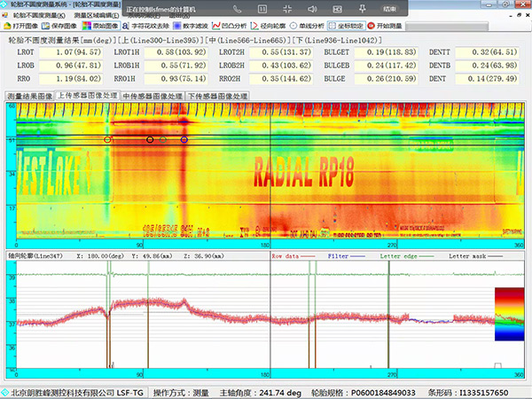Switch to the 中传感器图像处理 tab
The height and width of the screenshot is (399, 532).
click(153, 97)
